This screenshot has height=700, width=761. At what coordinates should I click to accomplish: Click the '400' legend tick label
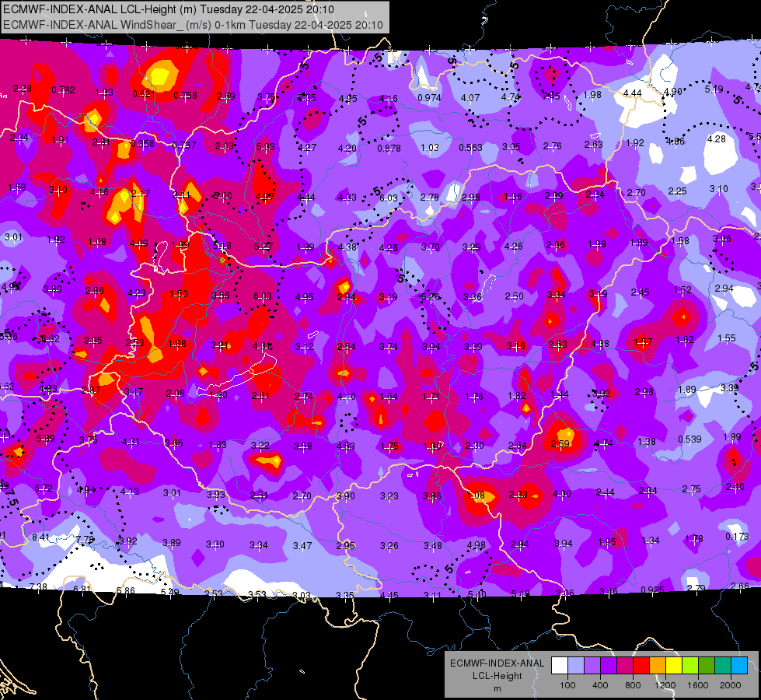[x=600, y=685]
